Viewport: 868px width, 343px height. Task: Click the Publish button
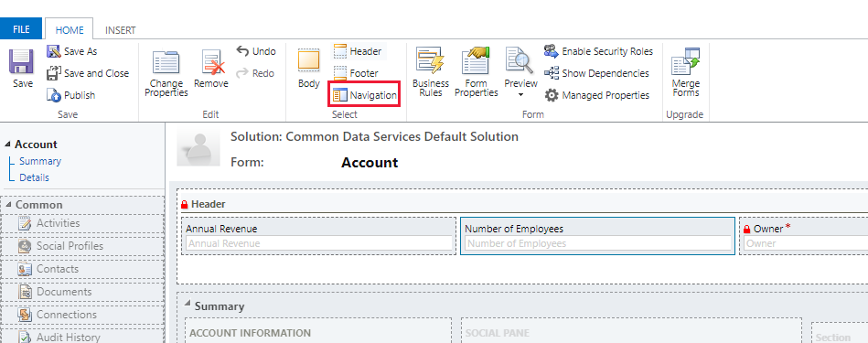coord(71,95)
